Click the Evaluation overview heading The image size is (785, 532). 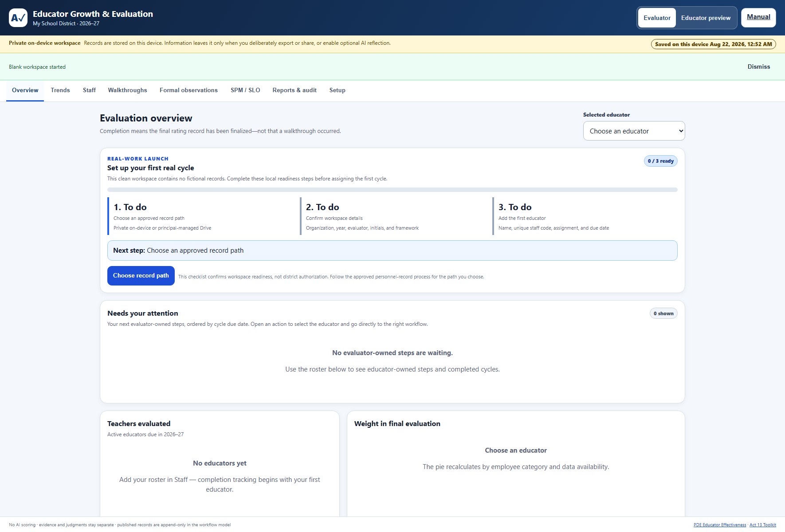146,118
